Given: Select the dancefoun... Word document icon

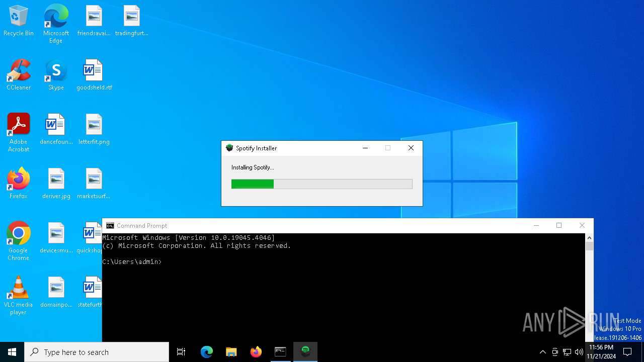Looking at the screenshot, I should 56,129.
